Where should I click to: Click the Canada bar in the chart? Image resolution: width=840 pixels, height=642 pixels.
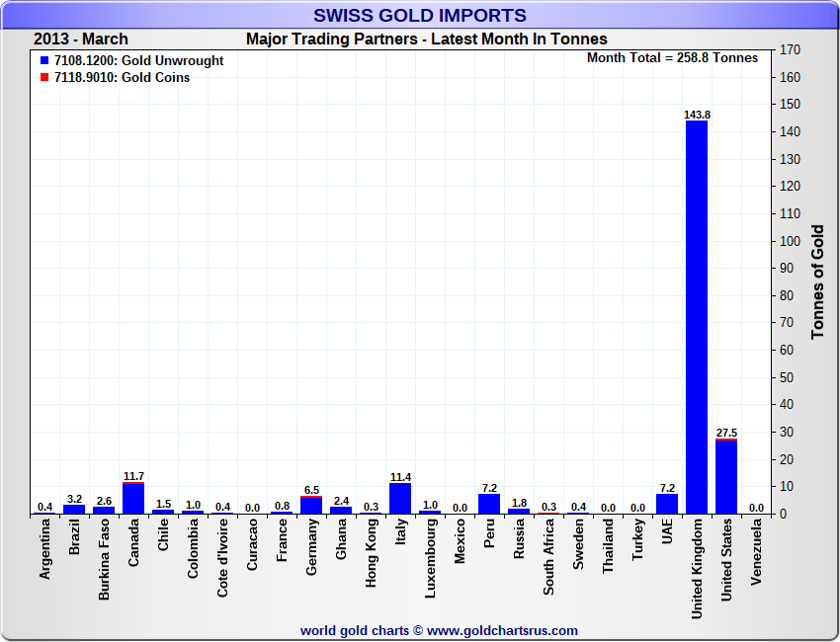point(133,498)
